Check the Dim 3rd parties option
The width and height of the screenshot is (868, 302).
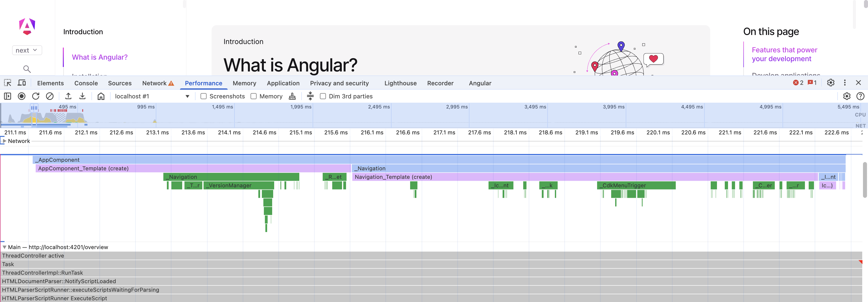click(x=323, y=96)
